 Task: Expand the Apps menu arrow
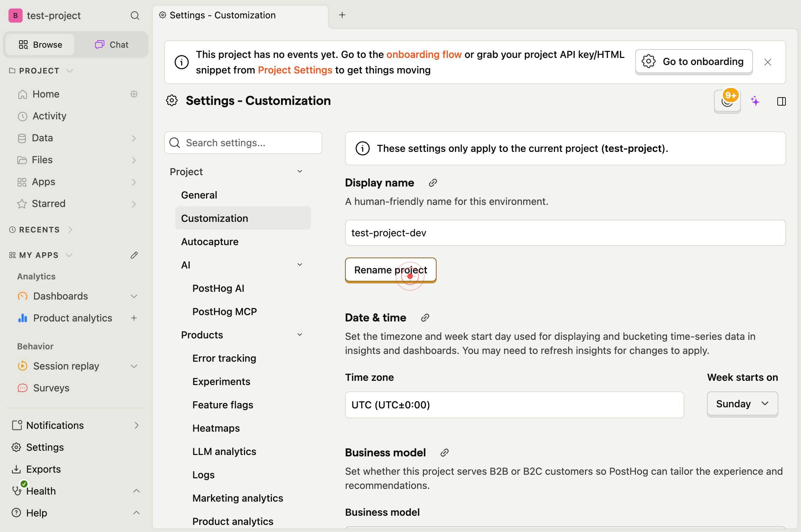[134, 182]
